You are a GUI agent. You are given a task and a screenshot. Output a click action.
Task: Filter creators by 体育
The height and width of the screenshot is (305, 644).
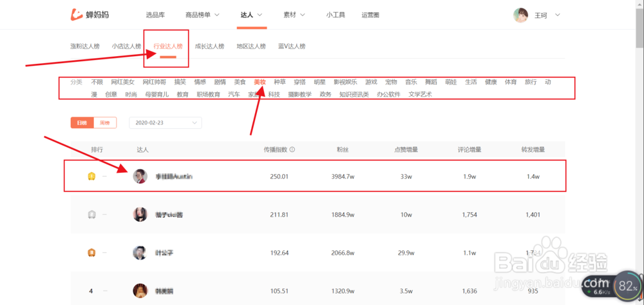pyautogui.click(x=511, y=82)
